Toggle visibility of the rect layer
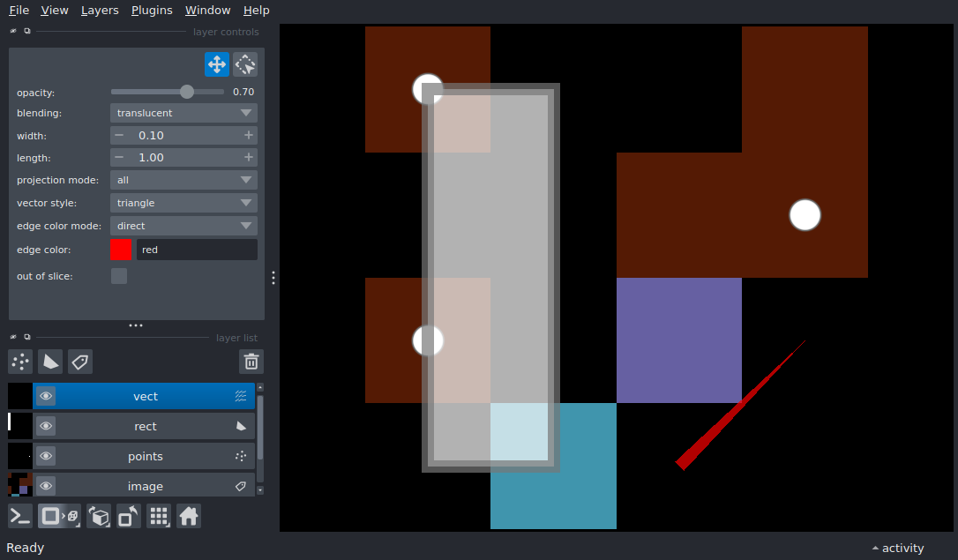958x560 pixels. pyautogui.click(x=46, y=427)
